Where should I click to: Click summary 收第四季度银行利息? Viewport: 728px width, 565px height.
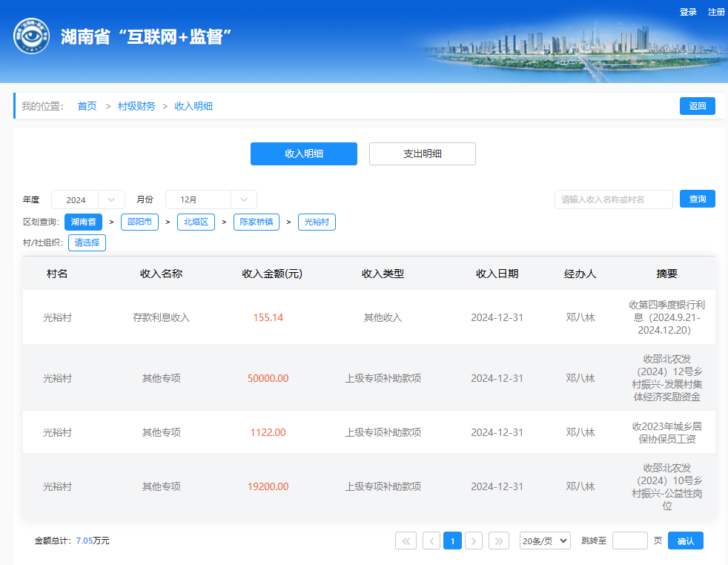coord(666,317)
